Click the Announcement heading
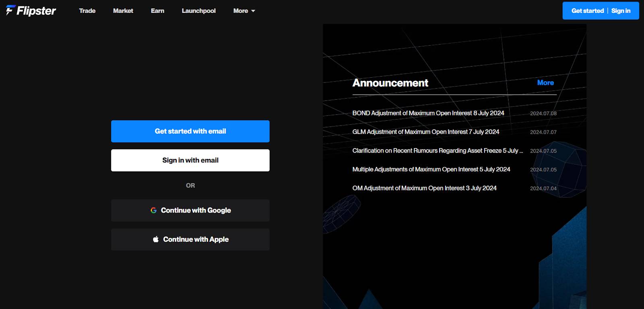This screenshot has height=309, width=644. [390, 83]
